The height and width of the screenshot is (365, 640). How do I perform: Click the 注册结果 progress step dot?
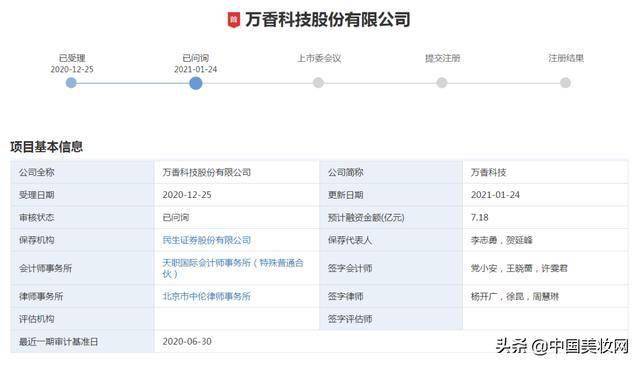pos(565,83)
